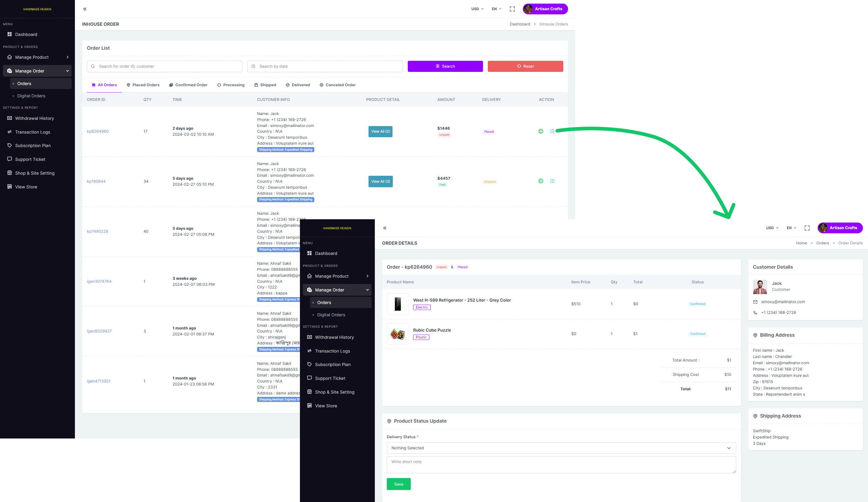Go to Support Ticket in the sidebar
This screenshot has height=502, width=868.
coord(30,159)
